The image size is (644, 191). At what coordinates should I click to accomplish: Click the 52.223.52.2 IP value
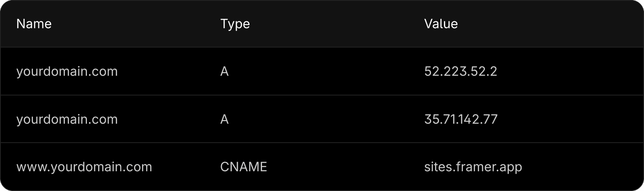(460, 71)
